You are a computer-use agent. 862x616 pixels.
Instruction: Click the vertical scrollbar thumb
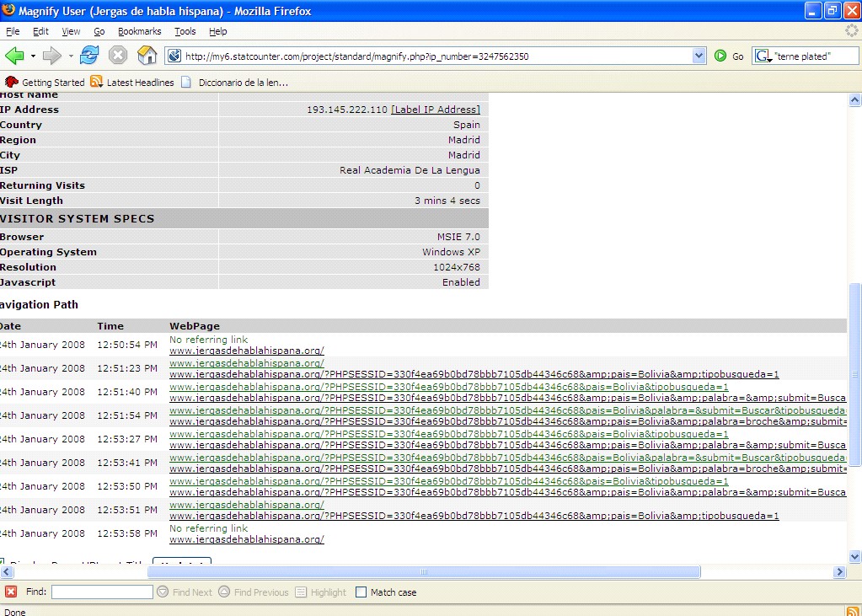click(855, 374)
